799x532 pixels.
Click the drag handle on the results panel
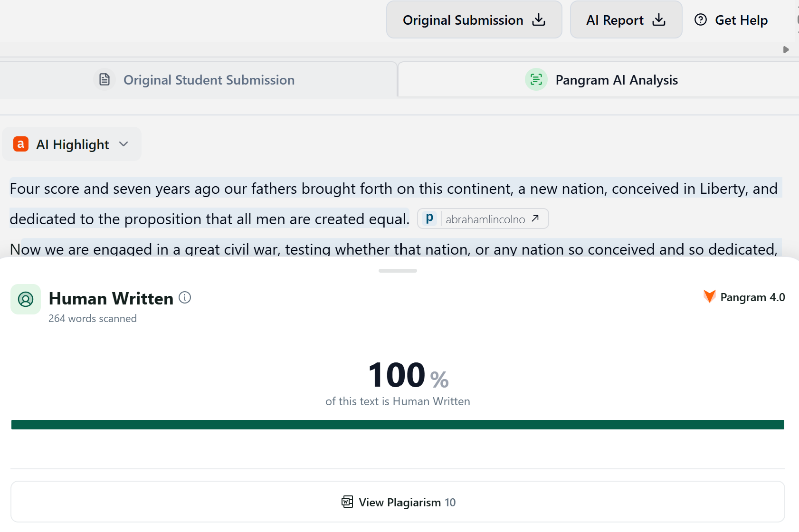click(x=398, y=271)
